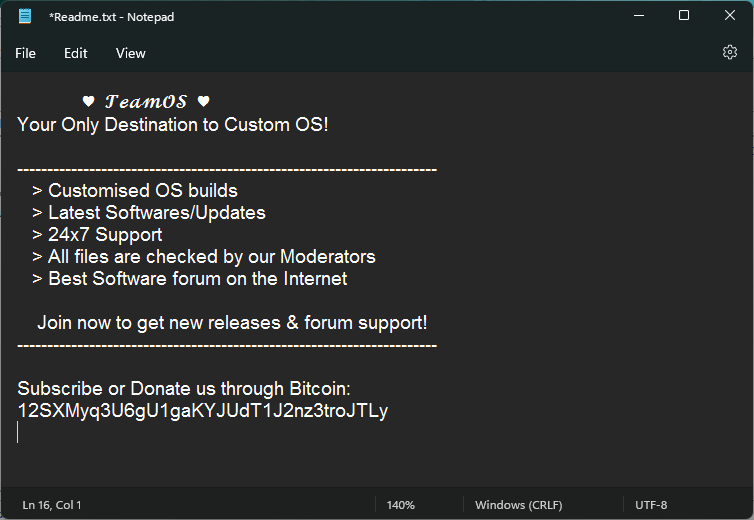Click the 140% zoom level in status bar

click(x=400, y=505)
